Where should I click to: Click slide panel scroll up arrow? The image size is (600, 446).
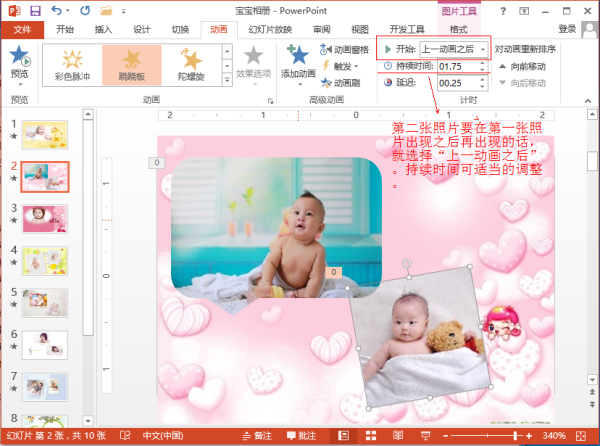click(x=88, y=114)
